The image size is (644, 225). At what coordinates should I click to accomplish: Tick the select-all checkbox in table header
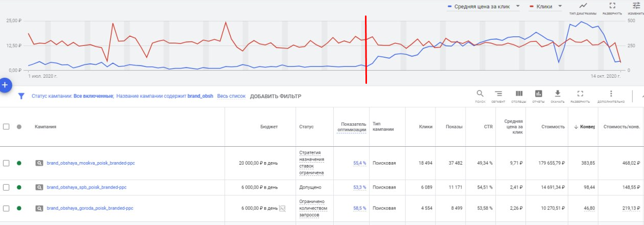tap(7, 127)
